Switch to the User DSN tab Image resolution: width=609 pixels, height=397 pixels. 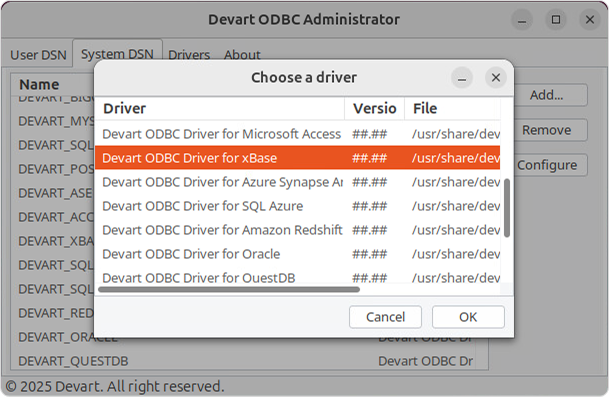(x=38, y=55)
